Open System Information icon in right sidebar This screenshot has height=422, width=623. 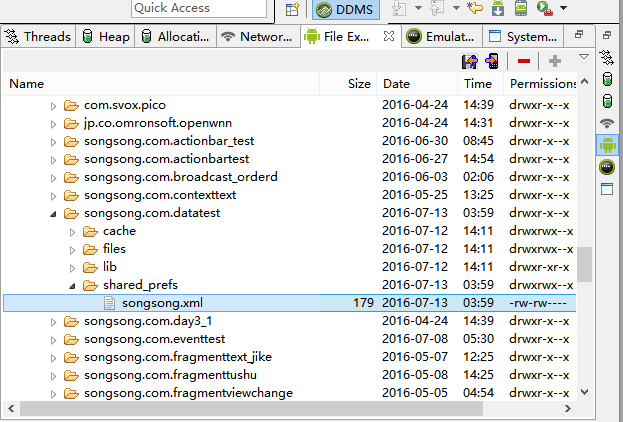coord(607,189)
